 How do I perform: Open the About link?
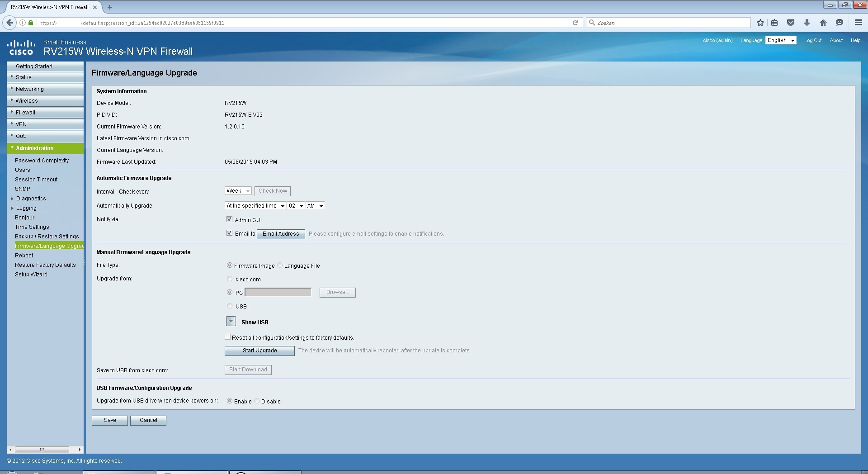pyautogui.click(x=836, y=40)
